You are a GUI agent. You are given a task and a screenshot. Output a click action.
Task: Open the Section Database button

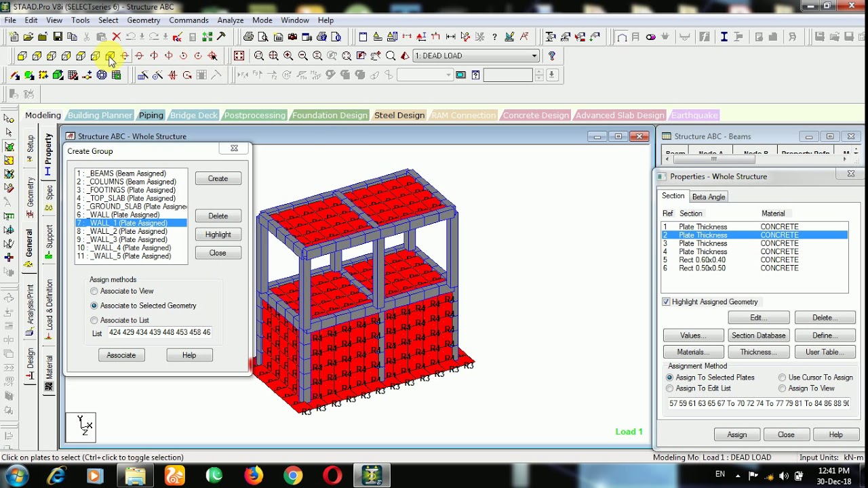coord(758,335)
